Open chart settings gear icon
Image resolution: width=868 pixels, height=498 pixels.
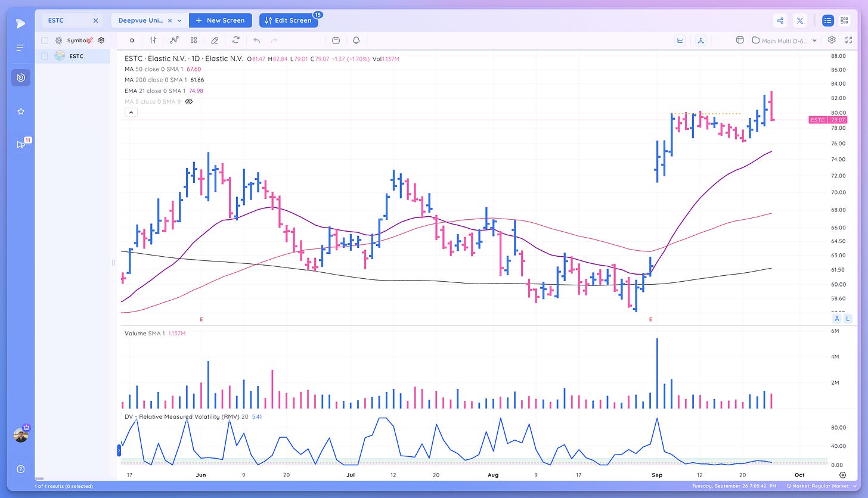click(x=832, y=40)
